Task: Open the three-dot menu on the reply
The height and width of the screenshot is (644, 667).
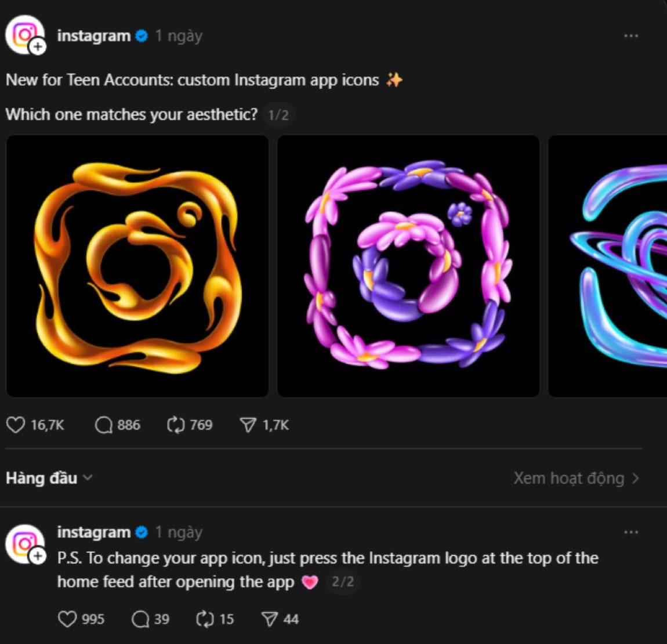Action: pyautogui.click(x=630, y=531)
